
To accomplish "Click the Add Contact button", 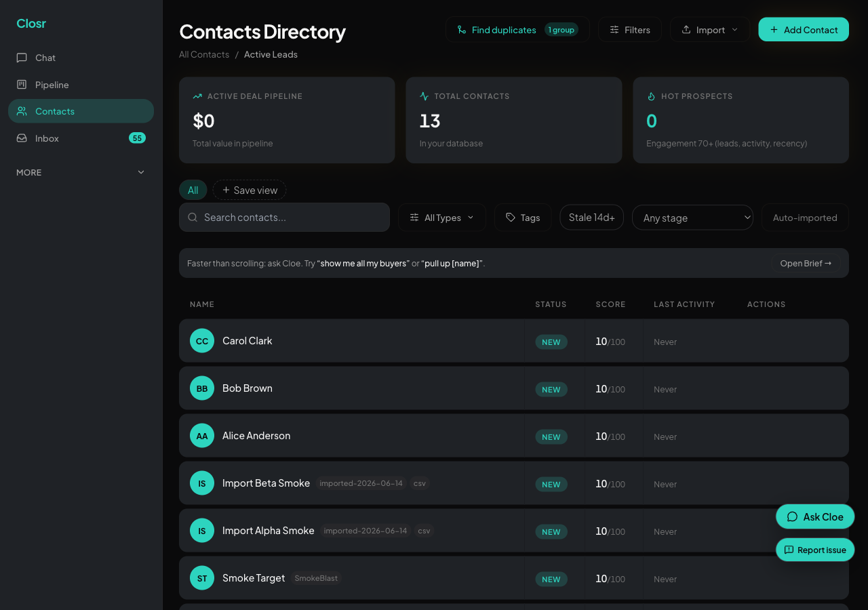I will (x=804, y=30).
